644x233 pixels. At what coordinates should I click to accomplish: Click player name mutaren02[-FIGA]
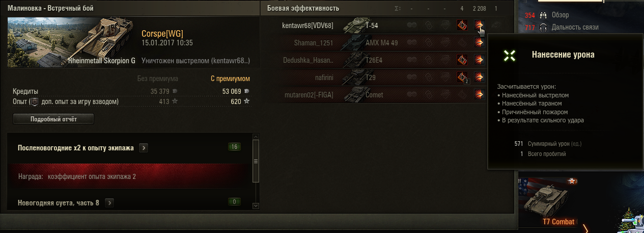[309, 95]
